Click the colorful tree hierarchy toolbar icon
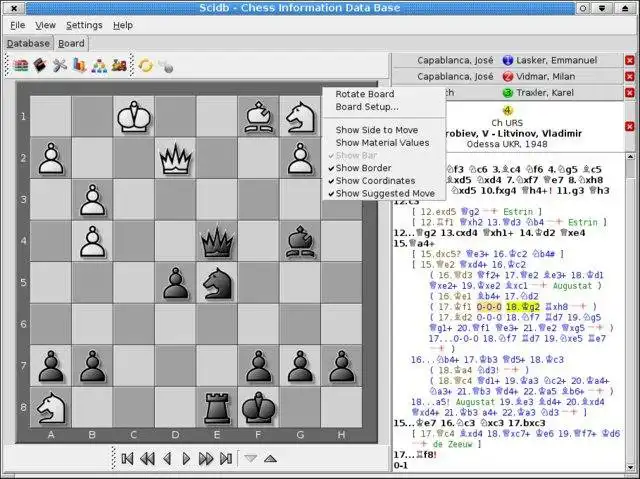This screenshot has height=479, width=640. coord(99,65)
